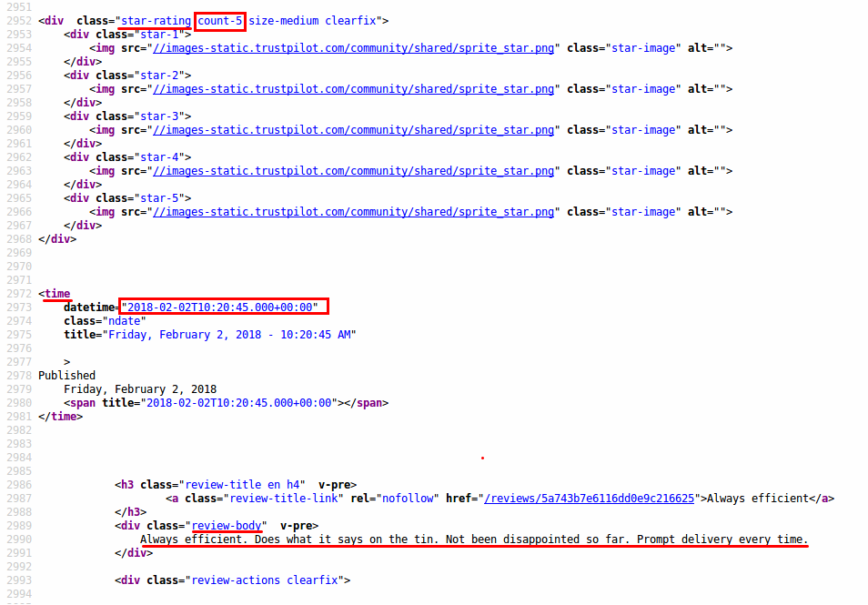Click the review-title en h4 class value
This screenshot has height=605, width=868.
(242, 485)
